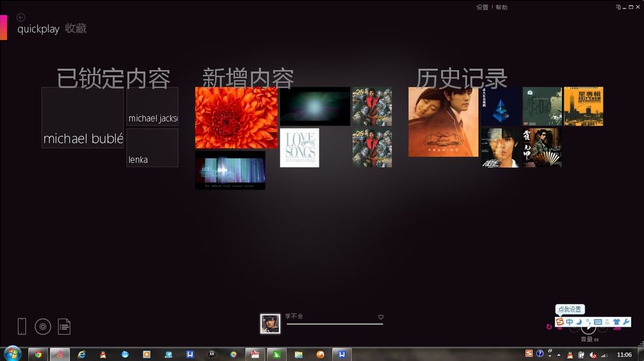Open the green live concert album cover
644x361 pixels.
coord(542,106)
